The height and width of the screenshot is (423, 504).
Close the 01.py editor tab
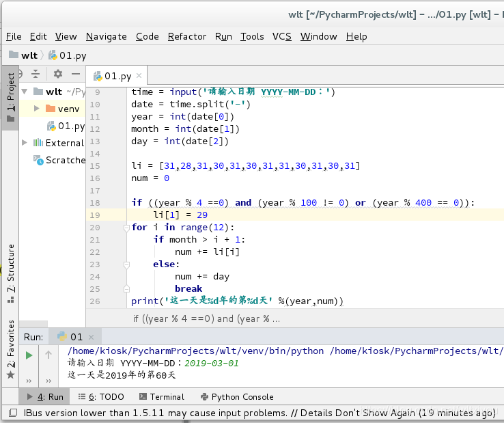pyautogui.click(x=139, y=76)
